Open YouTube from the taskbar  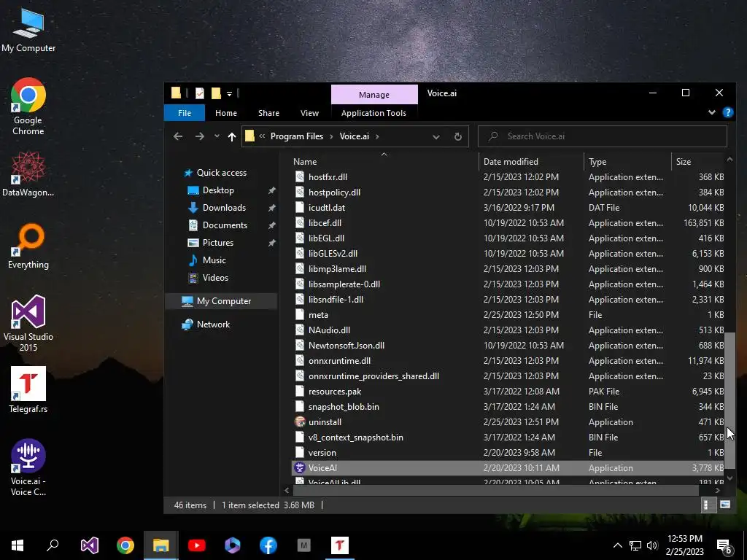197,545
